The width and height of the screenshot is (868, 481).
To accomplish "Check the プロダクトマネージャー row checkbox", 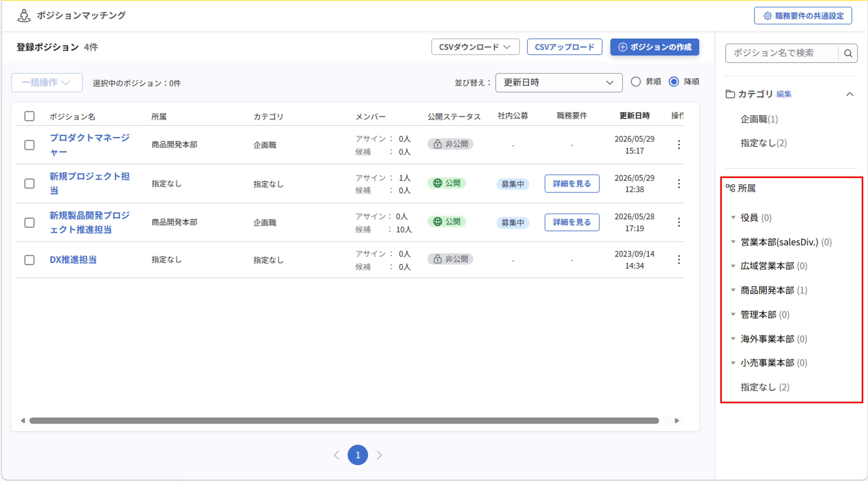I will coord(29,145).
